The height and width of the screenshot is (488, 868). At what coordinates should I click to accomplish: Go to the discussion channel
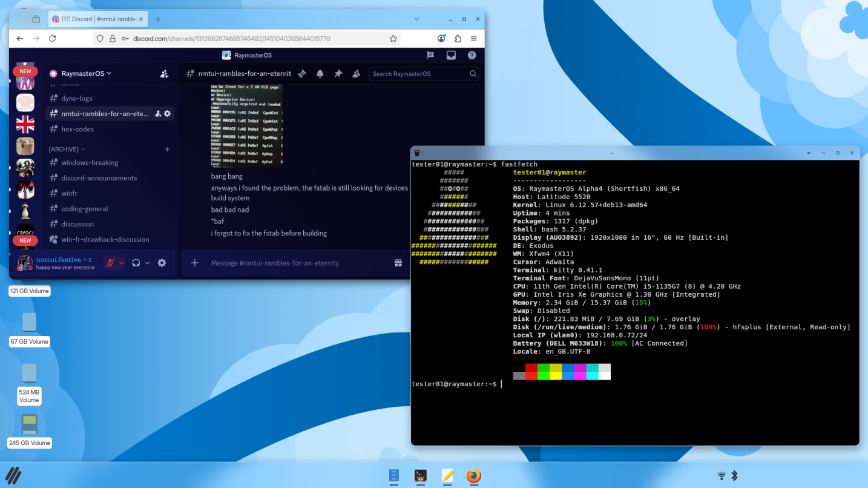(x=110, y=224)
